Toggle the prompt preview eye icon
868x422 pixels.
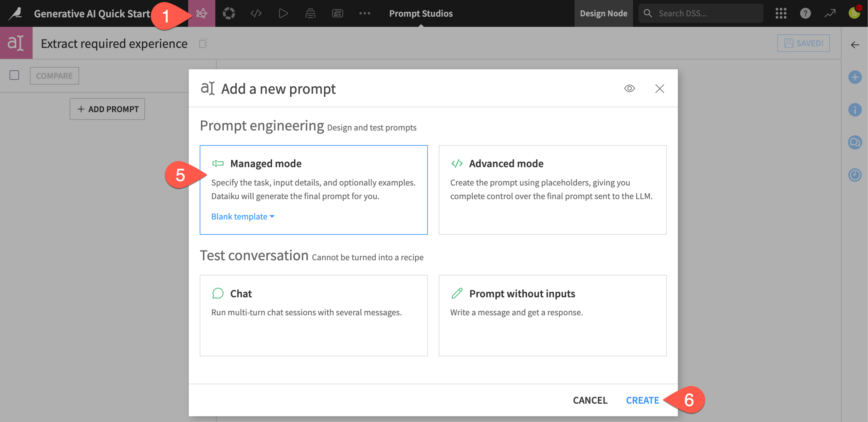[x=629, y=88]
